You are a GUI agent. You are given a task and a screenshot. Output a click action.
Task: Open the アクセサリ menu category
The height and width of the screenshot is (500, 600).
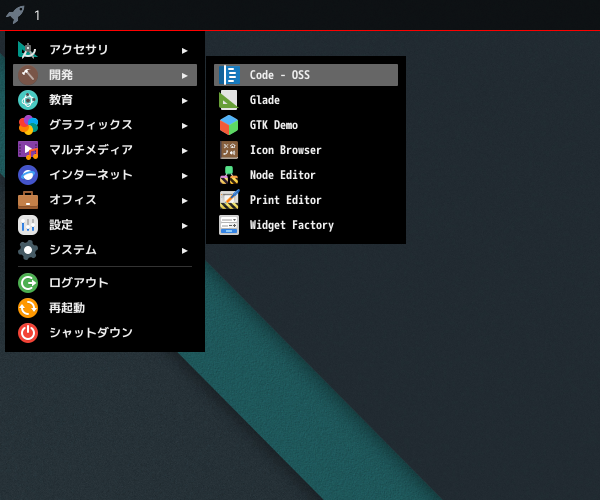pyautogui.click(x=105, y=50)
